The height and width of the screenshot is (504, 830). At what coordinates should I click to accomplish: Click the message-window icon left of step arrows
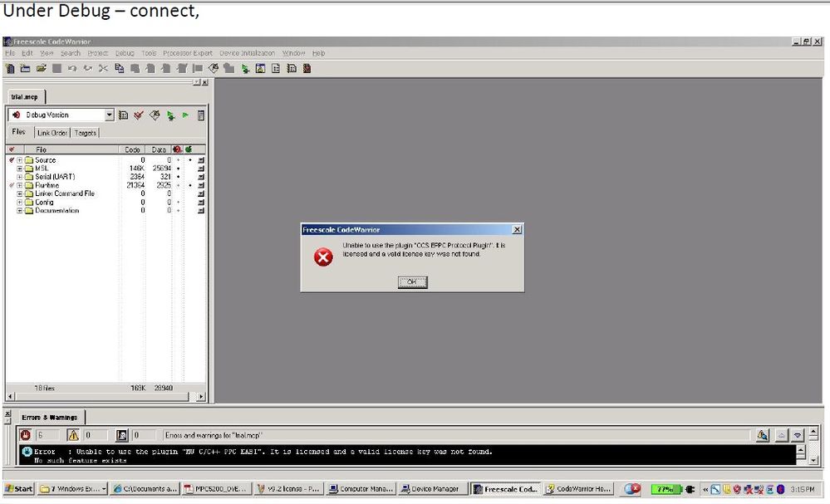pyautogui.click(x=762, y=435)
